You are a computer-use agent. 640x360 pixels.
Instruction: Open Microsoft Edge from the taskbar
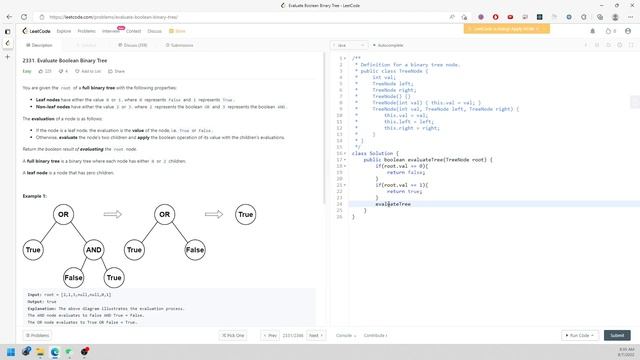tap(55, 352)
